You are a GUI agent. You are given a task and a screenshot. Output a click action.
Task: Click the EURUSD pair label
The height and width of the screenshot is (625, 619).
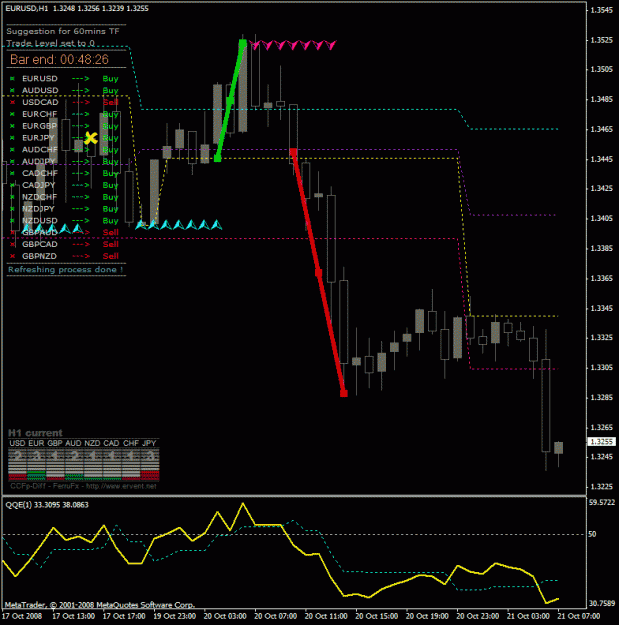pyautogui.click(x=40, y=79)
